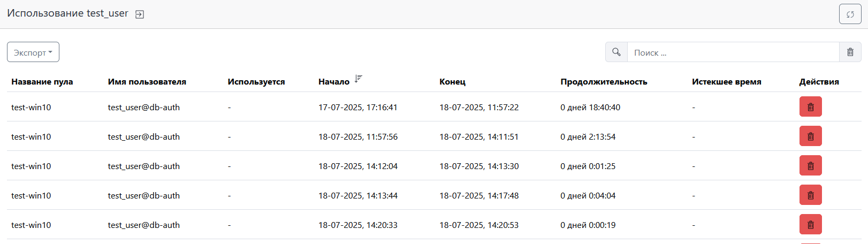Screen dimensions: 868x244
Task: Delete the record starting 18-07-2025, 14:13:44
Action: click(x=810, y=195)
